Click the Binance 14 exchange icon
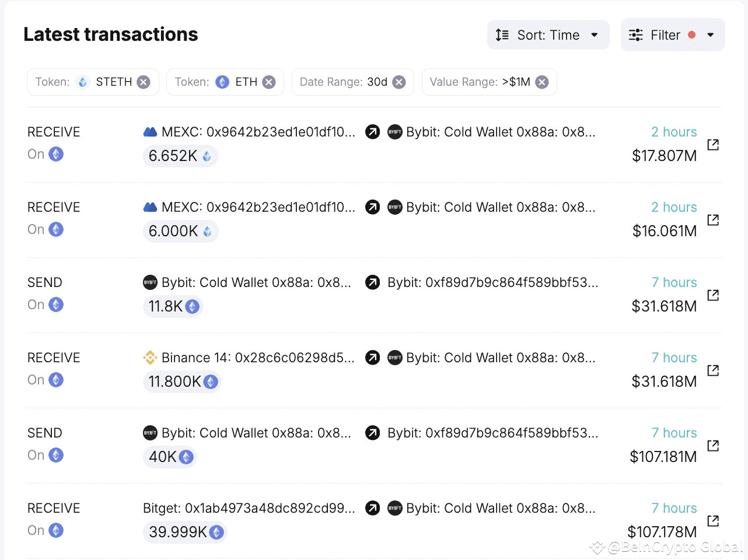Image resolution: width=748 pixels, height=560 pixels. [x=151, y=358]
